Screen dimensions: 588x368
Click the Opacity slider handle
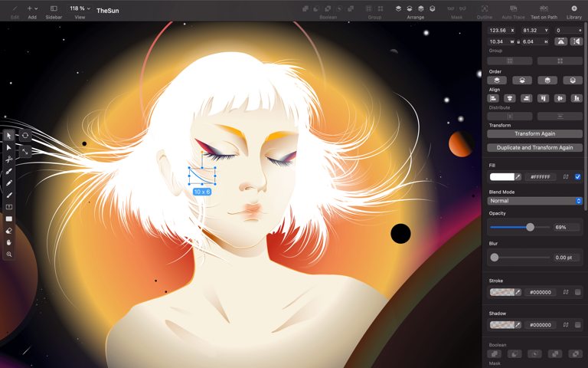coord(530,227)
